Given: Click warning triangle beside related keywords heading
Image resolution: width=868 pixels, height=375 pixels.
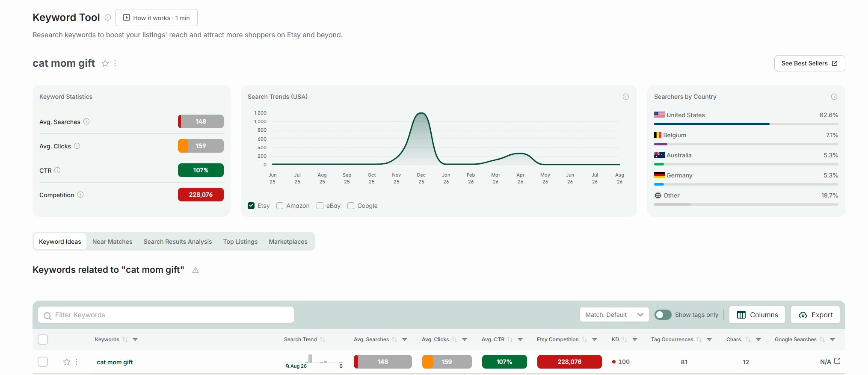Looking at the screenshot, I should [196, 270].
